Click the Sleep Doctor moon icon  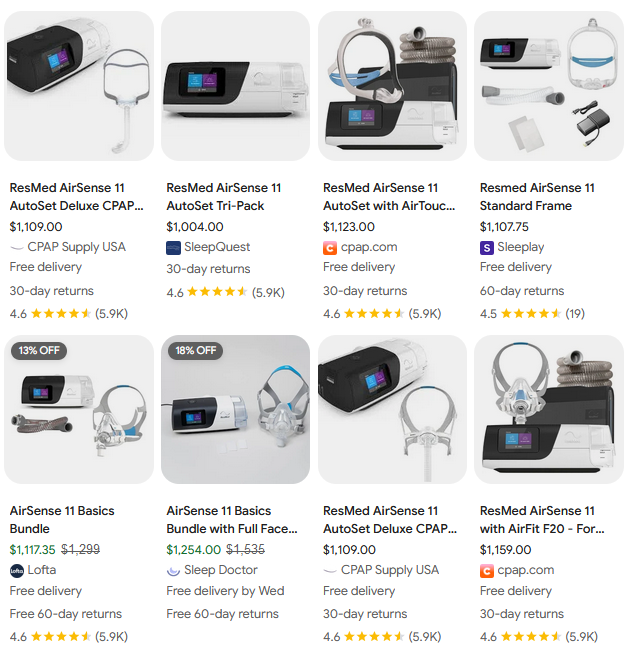173,571
